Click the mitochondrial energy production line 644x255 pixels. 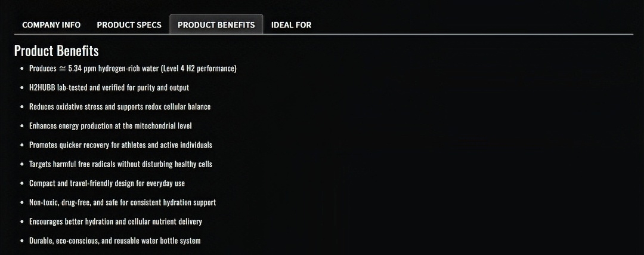tap(110, 126)
